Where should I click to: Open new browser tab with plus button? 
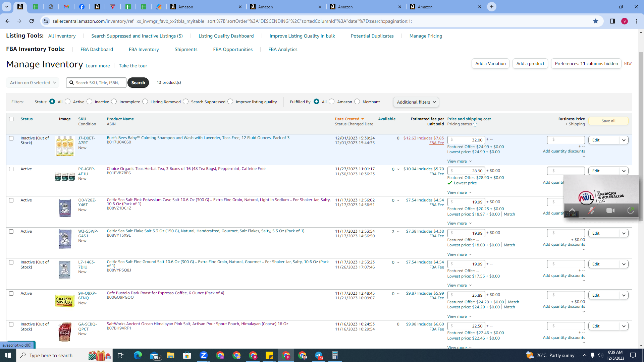click(492, 7)
